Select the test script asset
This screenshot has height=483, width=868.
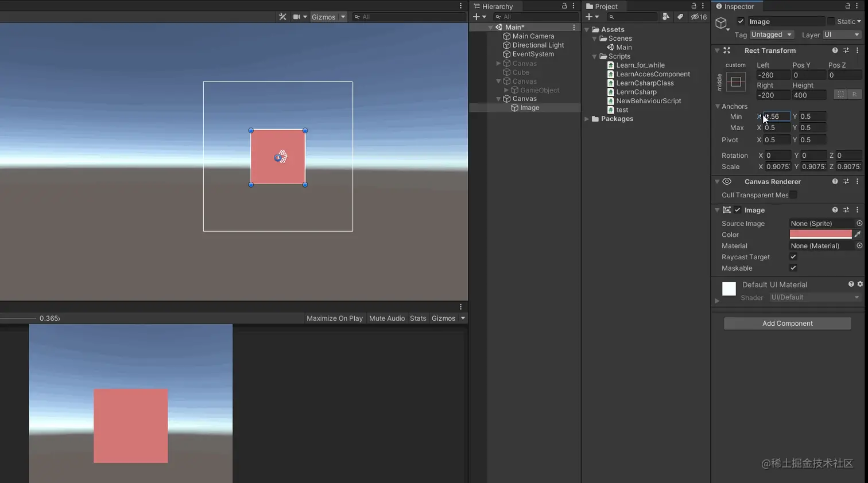point(622,110)
